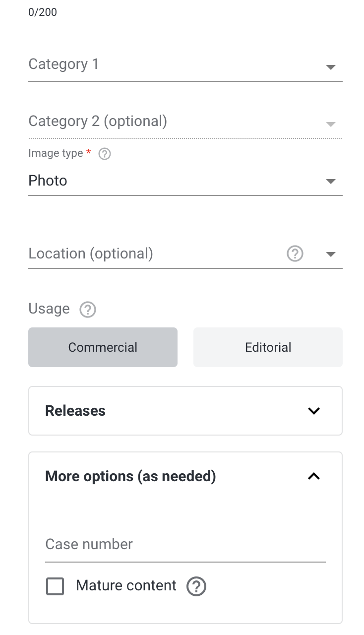
Task: Open the Category 2 (optional) dropdown
Action: tap(185, 122)
